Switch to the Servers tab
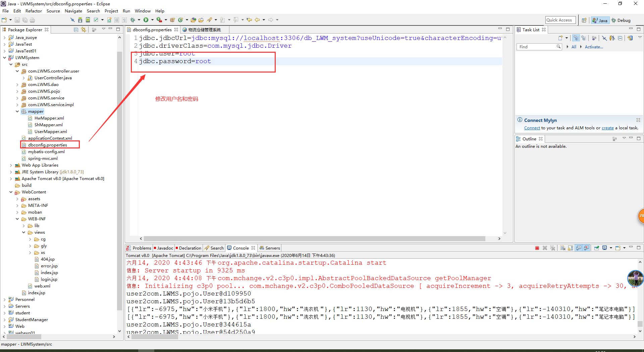This screenshot has width=644, height=352. [x=270, y=248]
